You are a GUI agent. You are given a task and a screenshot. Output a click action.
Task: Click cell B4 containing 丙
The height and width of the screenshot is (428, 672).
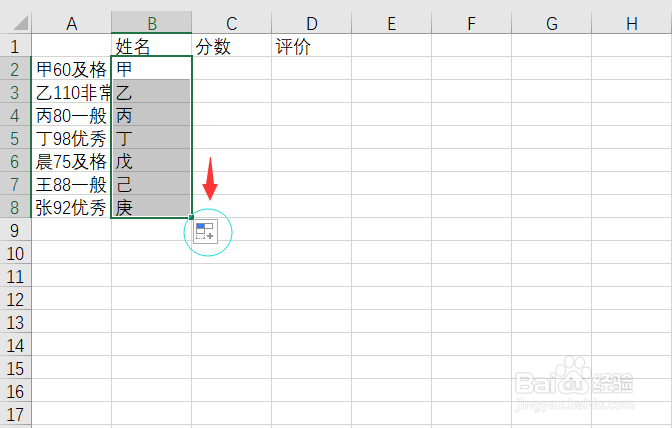click(152, 115)
